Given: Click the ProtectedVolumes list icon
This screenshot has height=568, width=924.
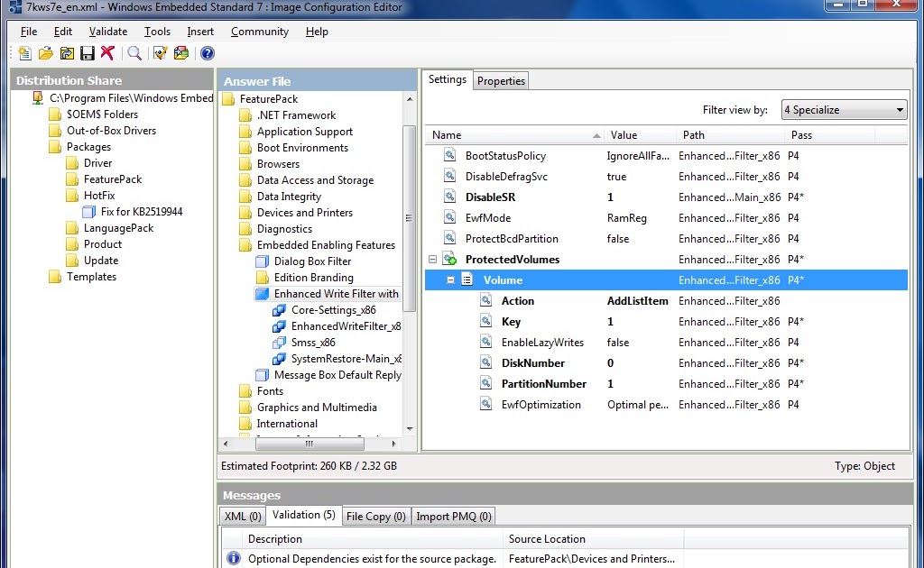Looking at the screenshot, I should (450, 259).
